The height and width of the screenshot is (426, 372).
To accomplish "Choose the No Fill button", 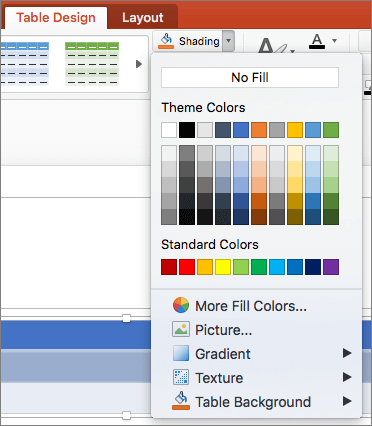I will pos(250,78).
